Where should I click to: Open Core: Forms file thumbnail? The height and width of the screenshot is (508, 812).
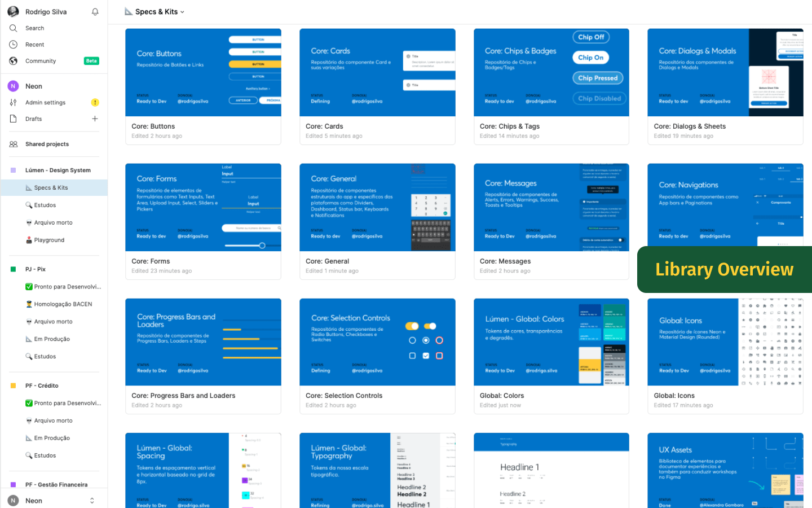pyautogui.click(x=203, y=208)
